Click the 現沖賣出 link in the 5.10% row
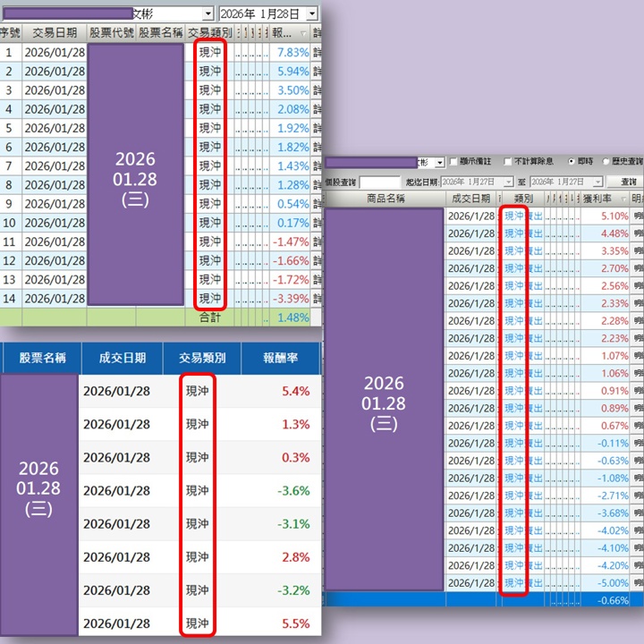Screen dimensions: 644x644 (523, 216)
